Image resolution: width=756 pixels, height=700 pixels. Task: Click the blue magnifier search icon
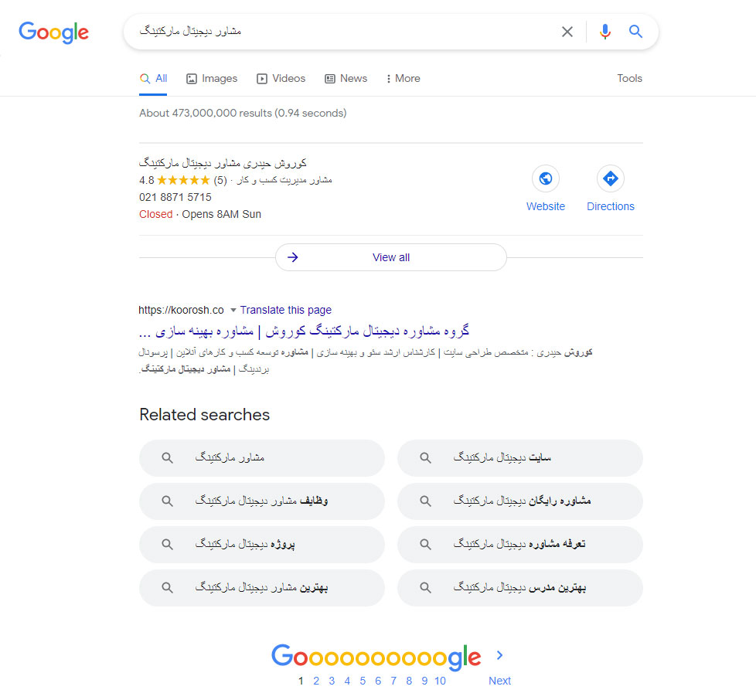[635, 32]
